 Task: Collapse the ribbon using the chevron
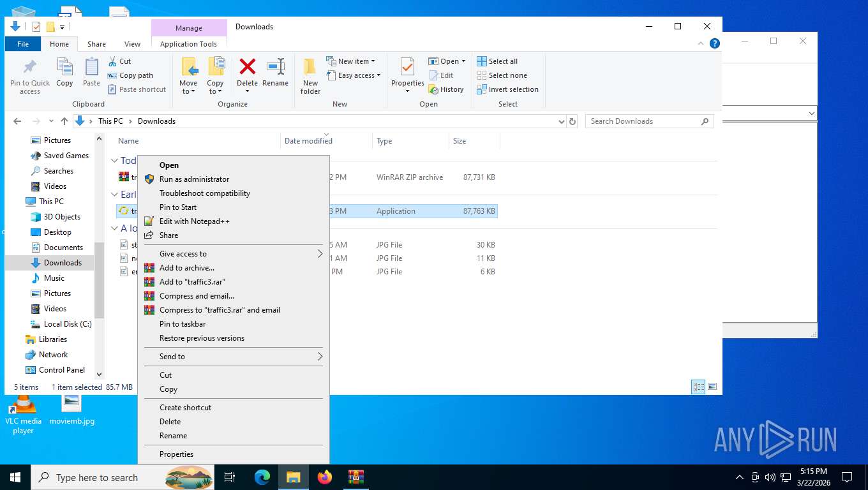701,43
